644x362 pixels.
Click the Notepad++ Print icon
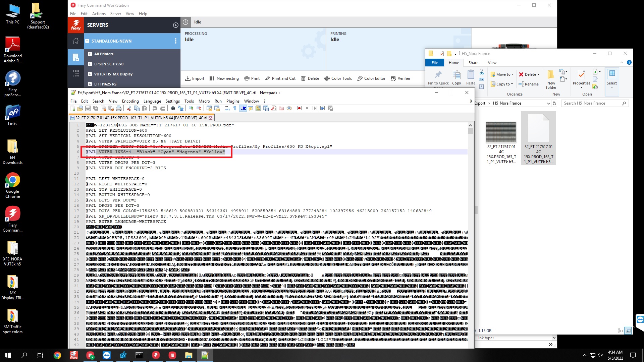coord(119,108)
